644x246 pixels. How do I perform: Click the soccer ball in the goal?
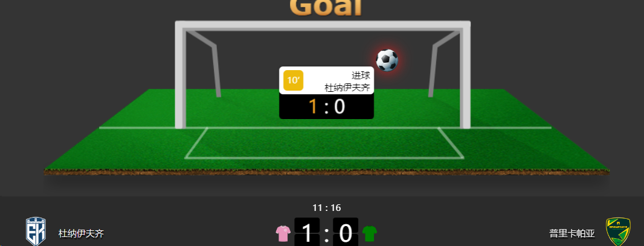(387, 60)
